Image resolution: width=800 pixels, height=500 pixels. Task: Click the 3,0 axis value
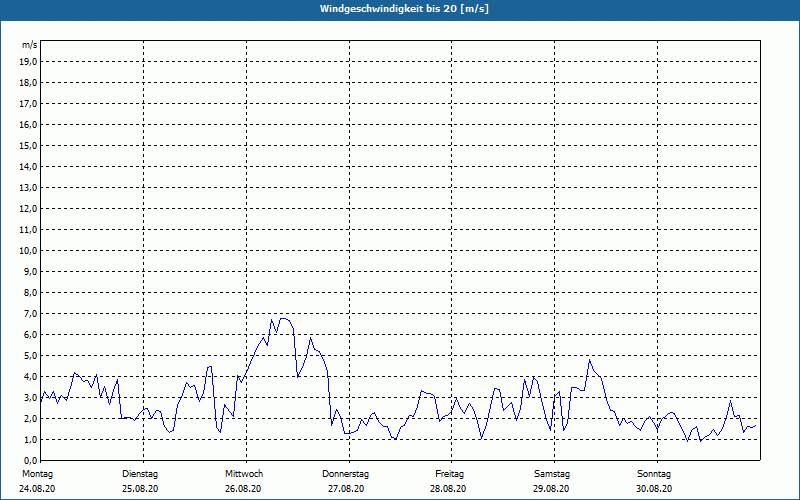(x=29, y=397)
